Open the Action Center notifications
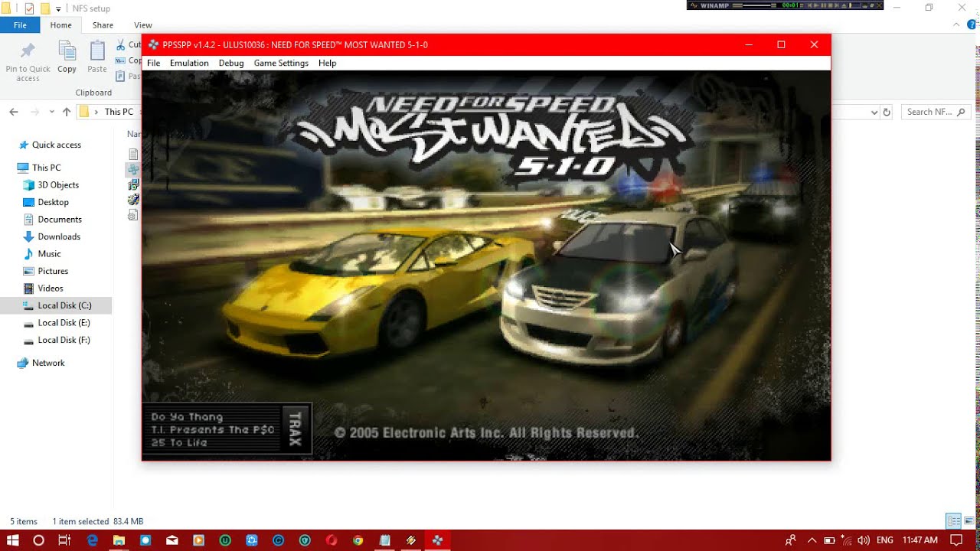 pyautogui.click(x=955, y=540)
